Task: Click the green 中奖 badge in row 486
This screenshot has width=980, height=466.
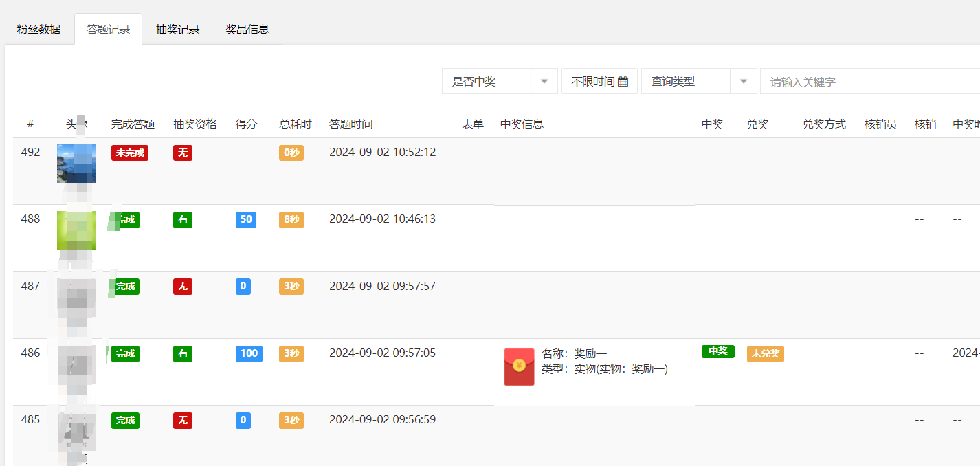Action: click(718, 351)
